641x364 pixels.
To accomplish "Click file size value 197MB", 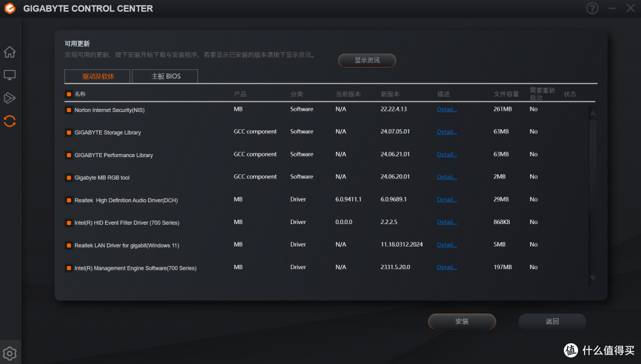I will 503,267.
